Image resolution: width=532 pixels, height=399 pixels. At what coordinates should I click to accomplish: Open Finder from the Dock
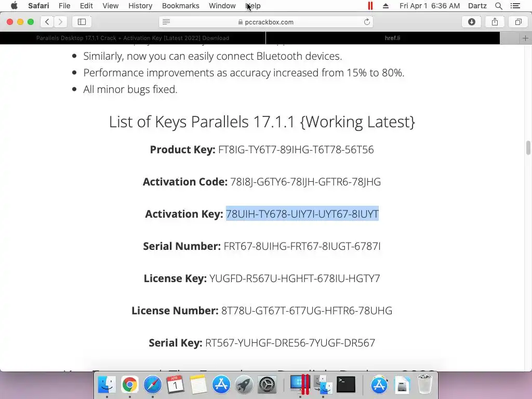pyautogui.click(x=107, y=384)
